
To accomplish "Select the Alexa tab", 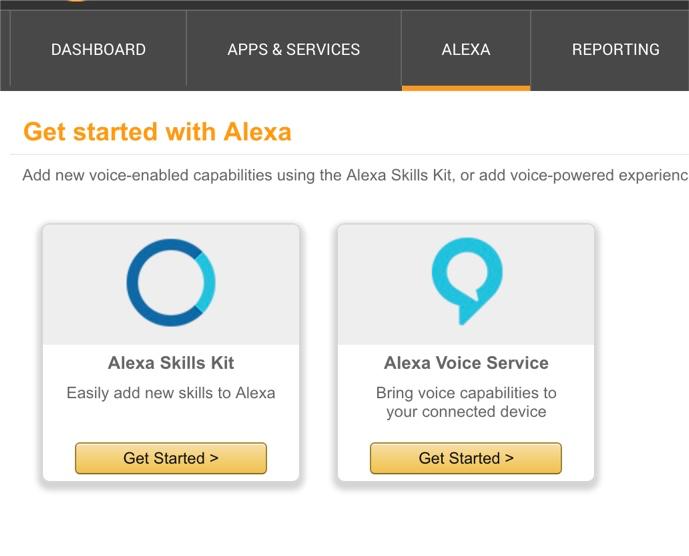I will (466, 49).
